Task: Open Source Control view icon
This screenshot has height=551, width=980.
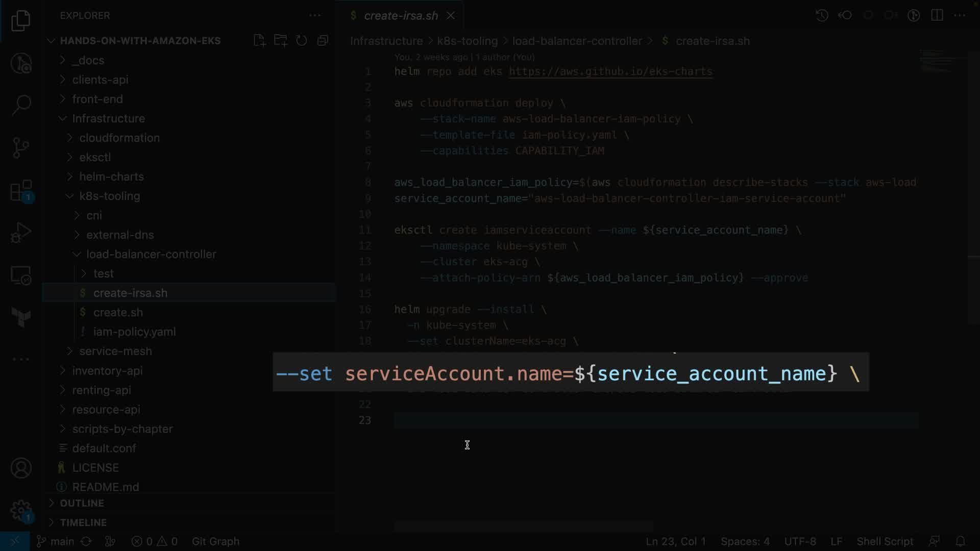Action: 21,148
